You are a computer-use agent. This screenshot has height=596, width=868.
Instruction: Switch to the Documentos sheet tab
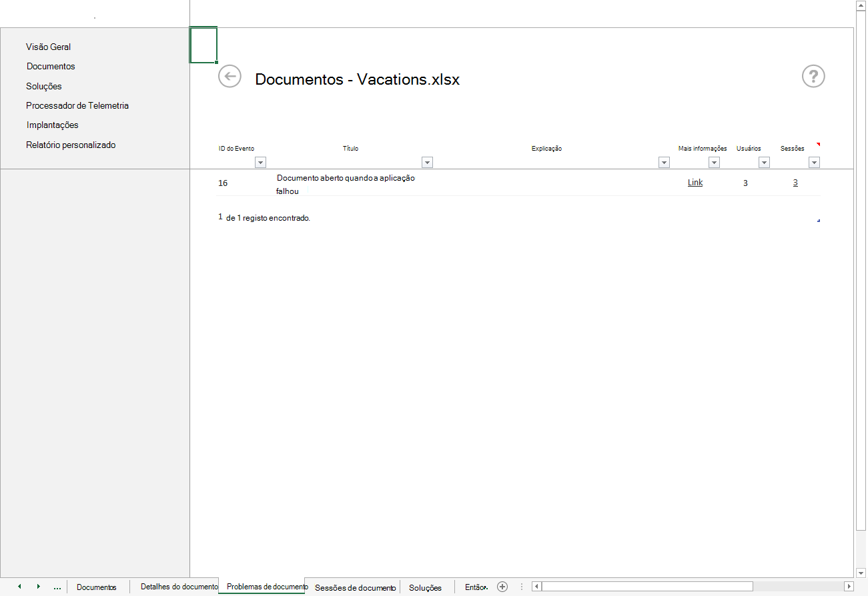(97, 587)
